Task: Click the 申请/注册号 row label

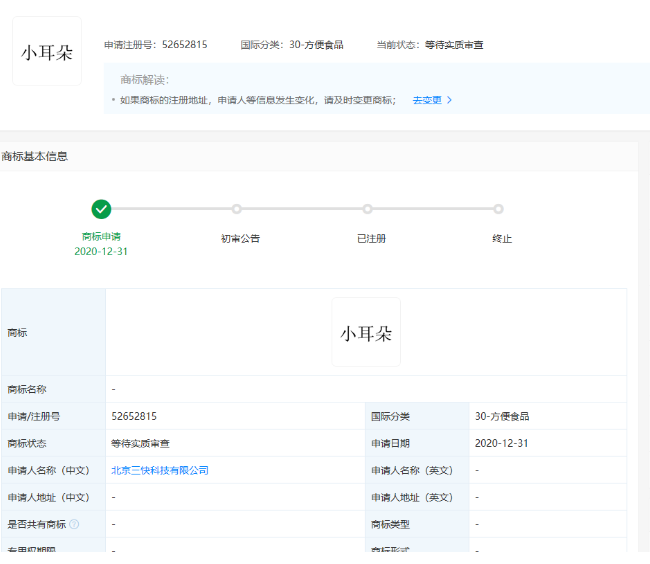Action: pos(34,416)
